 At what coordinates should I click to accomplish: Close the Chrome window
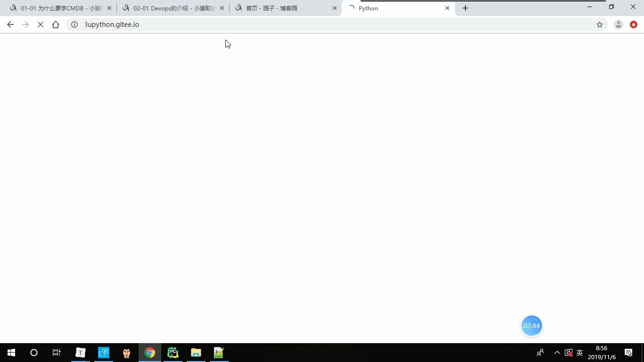(633, 7)
